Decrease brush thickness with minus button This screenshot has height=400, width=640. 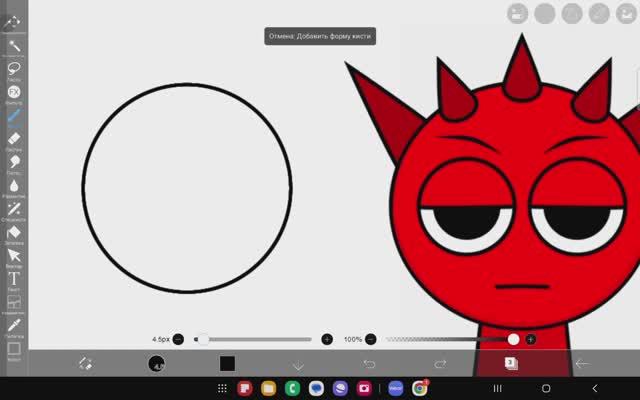(178, 339)
